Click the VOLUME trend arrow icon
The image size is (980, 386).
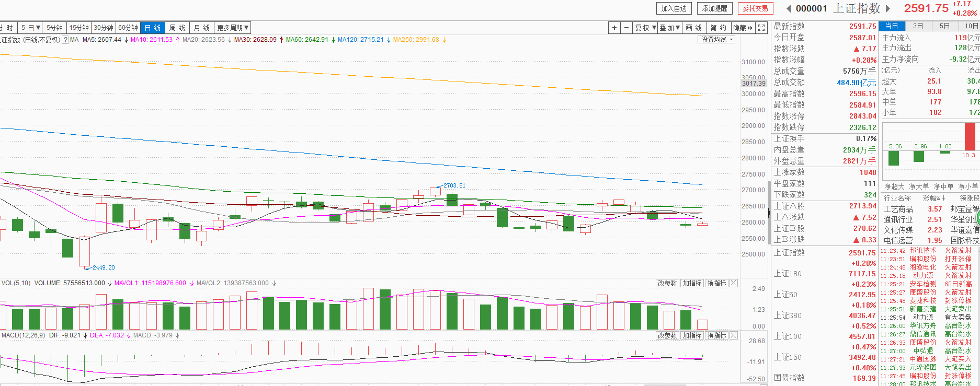pyautogui.click(x=110, y=283)
